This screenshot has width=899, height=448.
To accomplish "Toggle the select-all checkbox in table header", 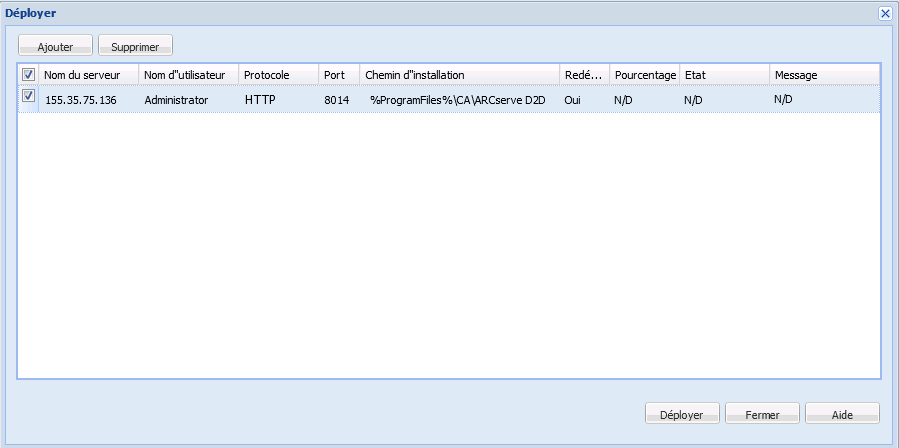I will coord(28,75).
